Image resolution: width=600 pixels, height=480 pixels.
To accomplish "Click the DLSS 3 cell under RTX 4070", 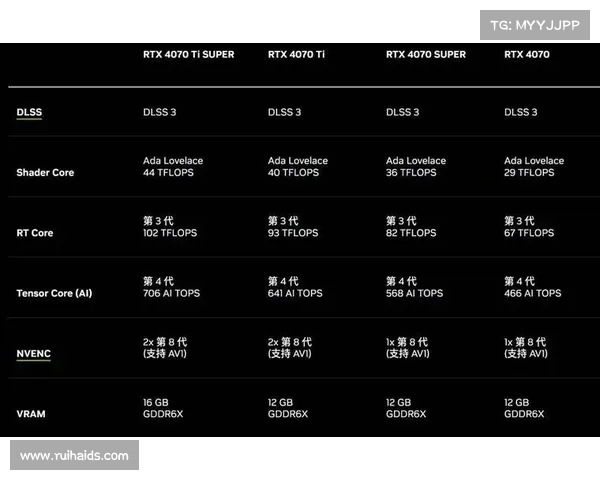I will (x=520, y=112).
